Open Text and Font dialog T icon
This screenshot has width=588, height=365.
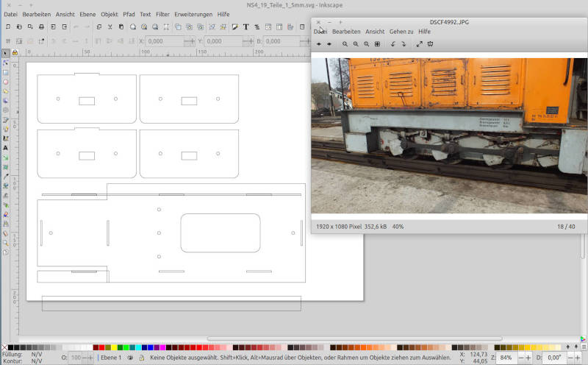coord(246,27)
